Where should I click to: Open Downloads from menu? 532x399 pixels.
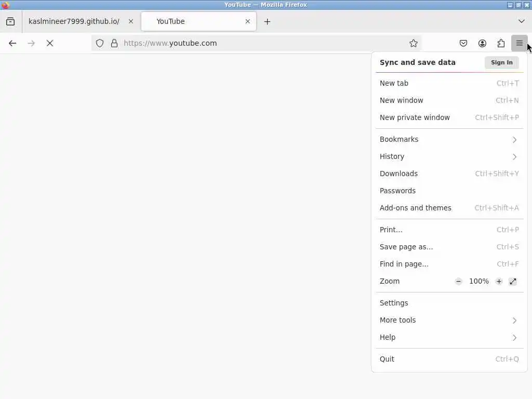click(449, 174)
